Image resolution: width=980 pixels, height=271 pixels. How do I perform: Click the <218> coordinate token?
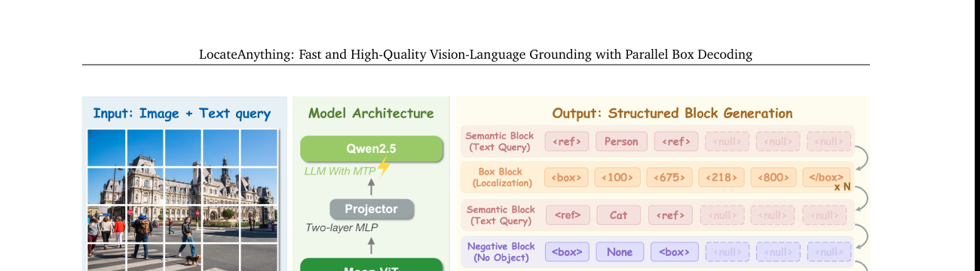[721, 178]
